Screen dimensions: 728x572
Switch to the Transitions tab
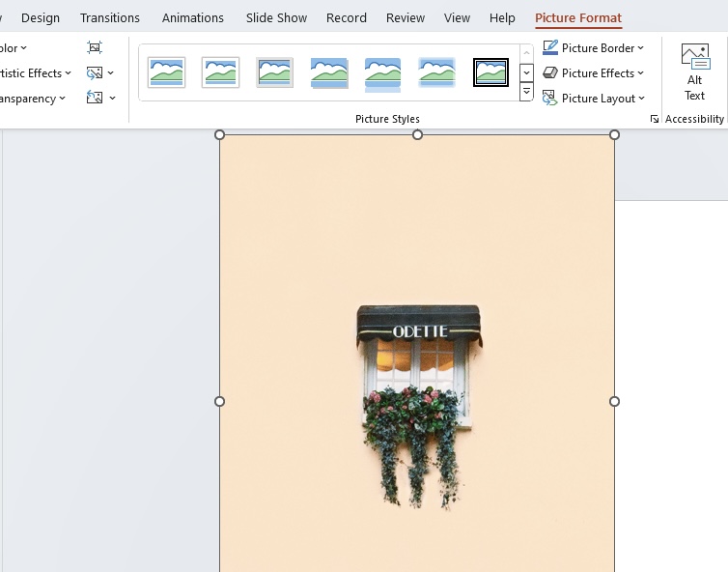(x=109, y=17)
